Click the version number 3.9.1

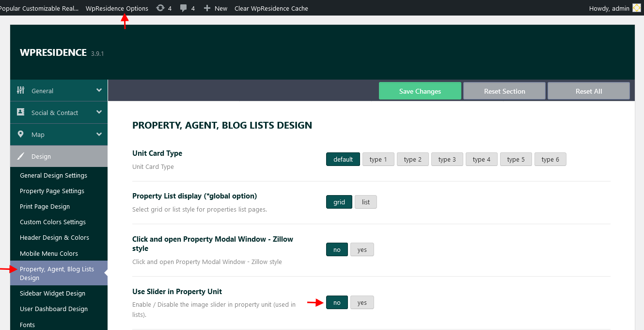97,54
